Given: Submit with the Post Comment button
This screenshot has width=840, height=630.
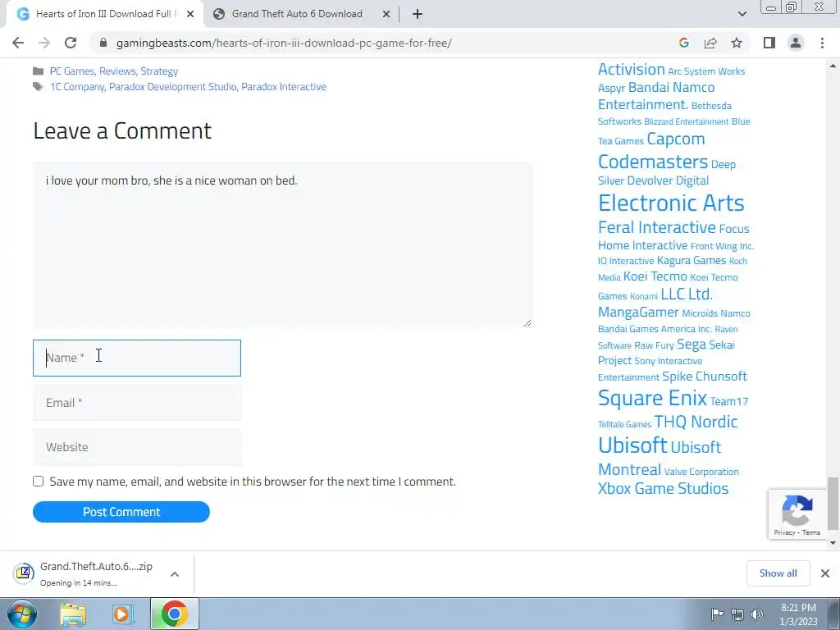Looking at the screenshot, I should (x=121, y=512).
